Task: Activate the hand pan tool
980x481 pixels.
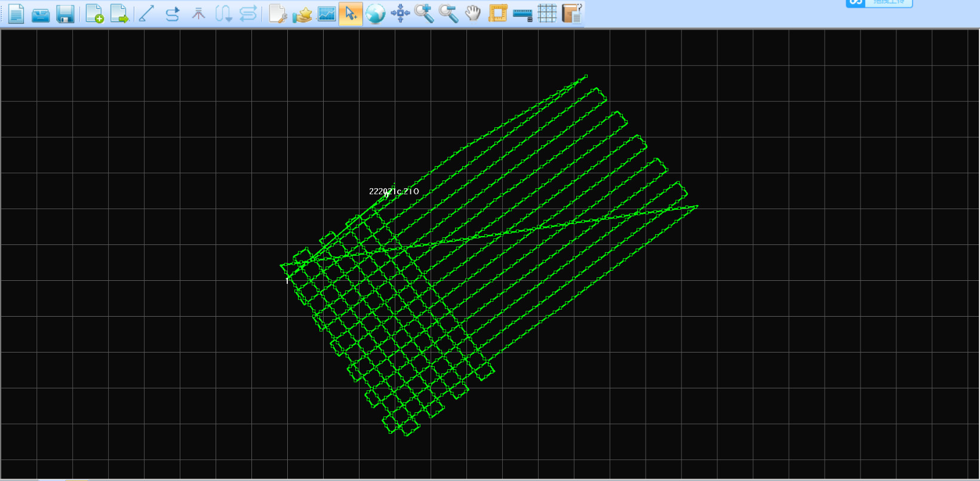Action: tap(473, 14)
